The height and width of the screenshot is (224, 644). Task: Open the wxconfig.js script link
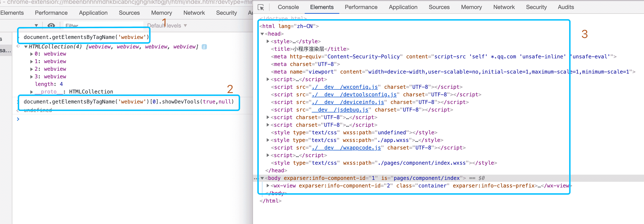pyautogui.click(x=345, y=87)
